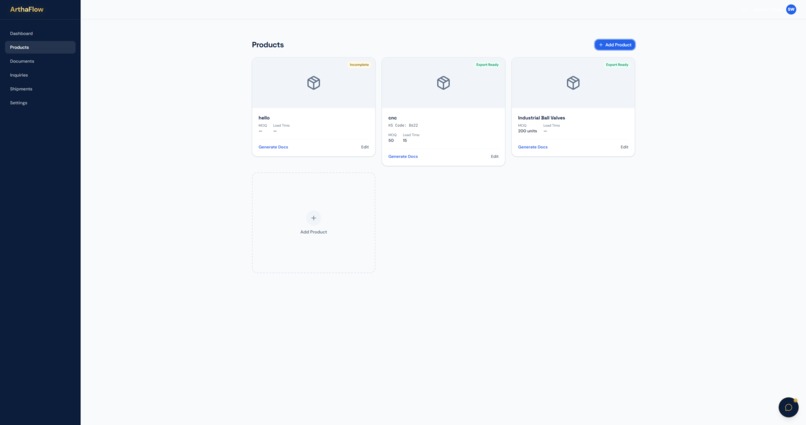The image size is (806, 425).
Task: Click the package icon on cnc card
Action: [443, 83]
